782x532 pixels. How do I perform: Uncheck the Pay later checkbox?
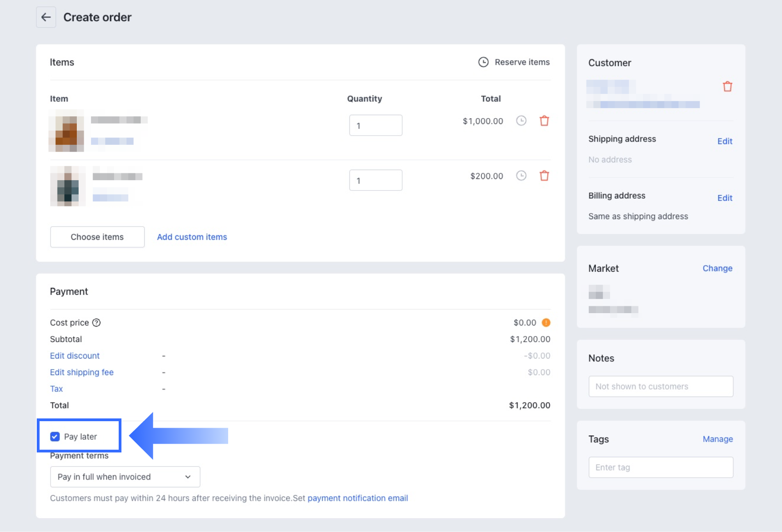(x=55, y=436)
